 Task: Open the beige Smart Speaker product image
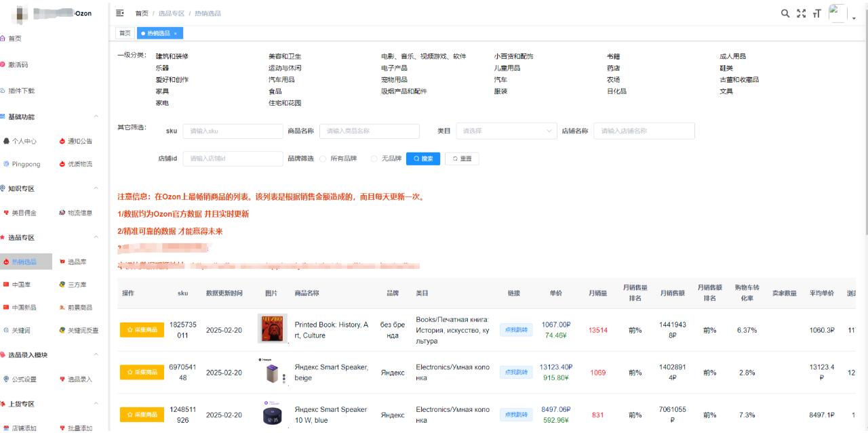click(272, 372)
